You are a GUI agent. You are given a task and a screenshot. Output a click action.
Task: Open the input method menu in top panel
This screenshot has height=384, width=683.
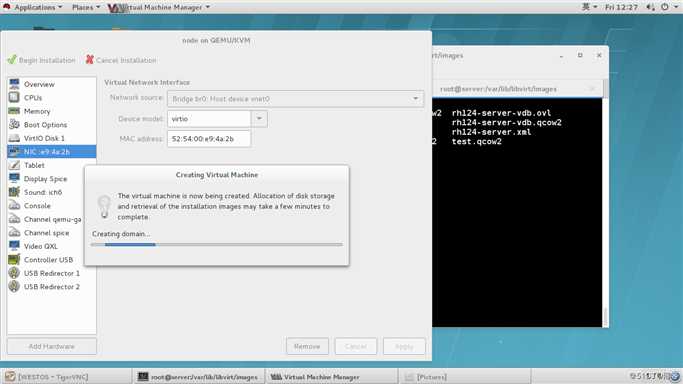(x=589, y=7)
